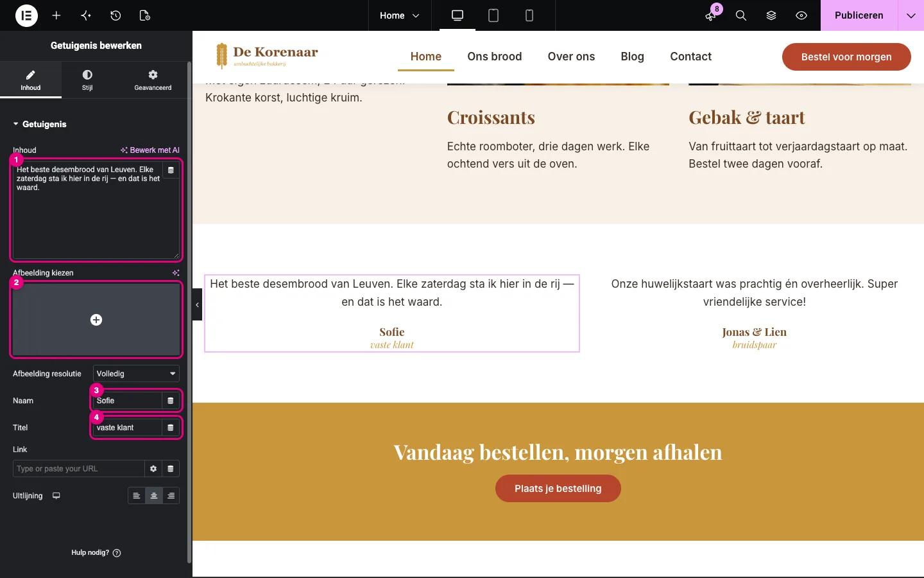Click Bewerk met AI link

pos(150,150)
